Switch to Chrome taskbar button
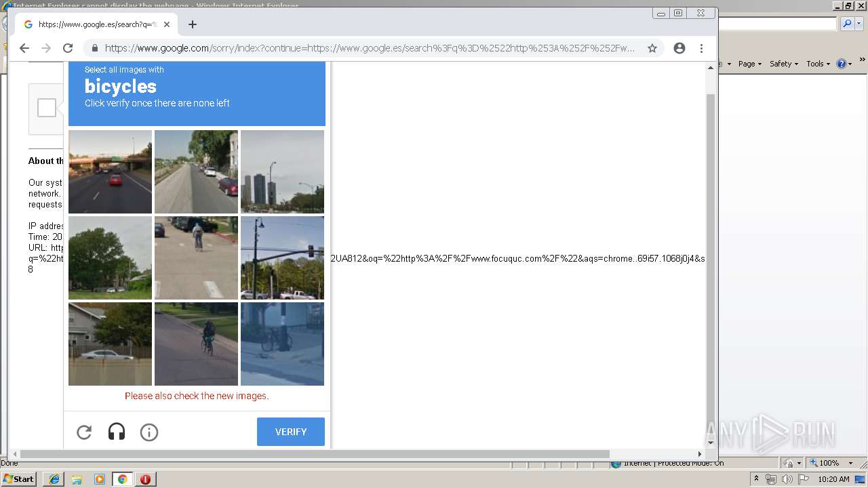Viewport: 868px width, 488px height. click(123, 479)
